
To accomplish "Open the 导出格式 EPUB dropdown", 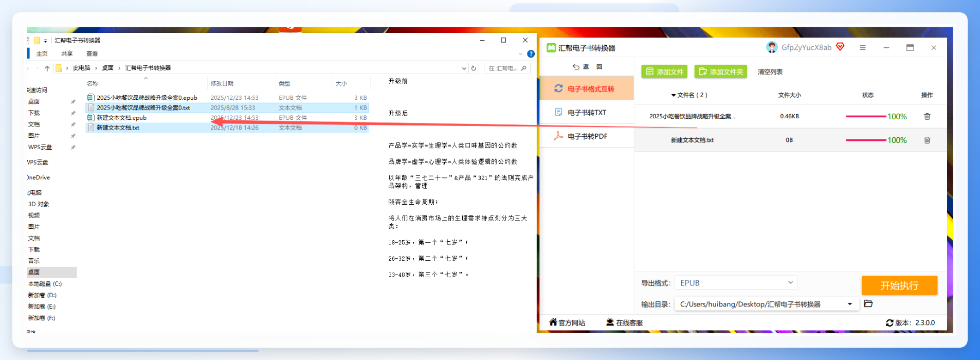I will click(736, 283).
